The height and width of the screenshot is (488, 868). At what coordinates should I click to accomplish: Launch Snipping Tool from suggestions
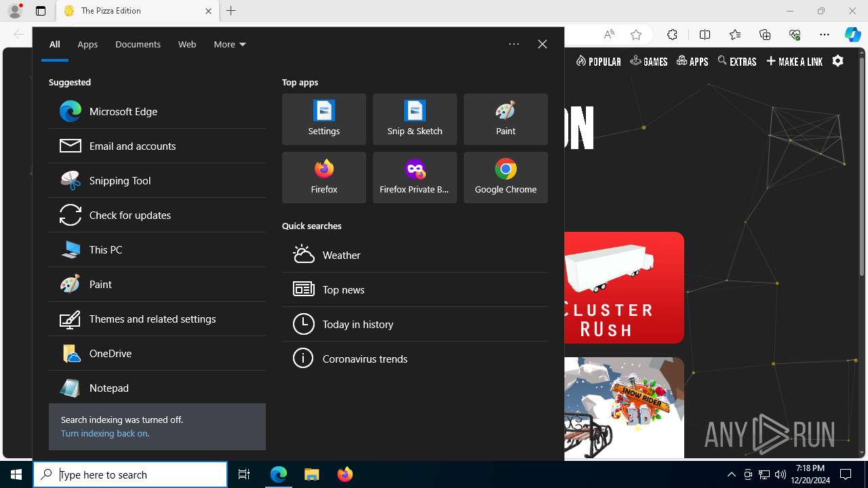coord(157,180)
